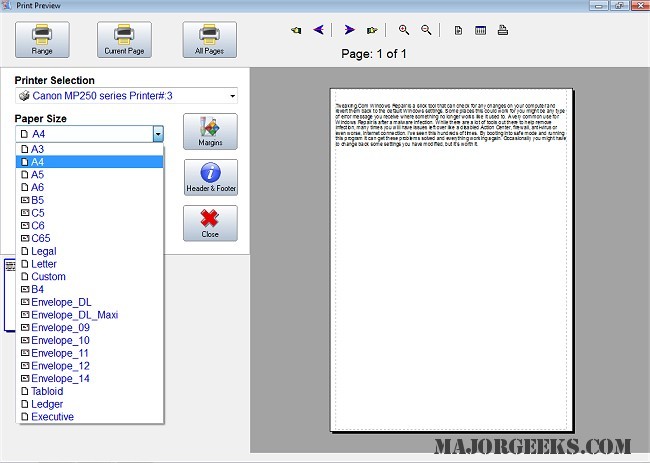Open Header & Footer settings

pyautogui.click(x=211, y=177)
